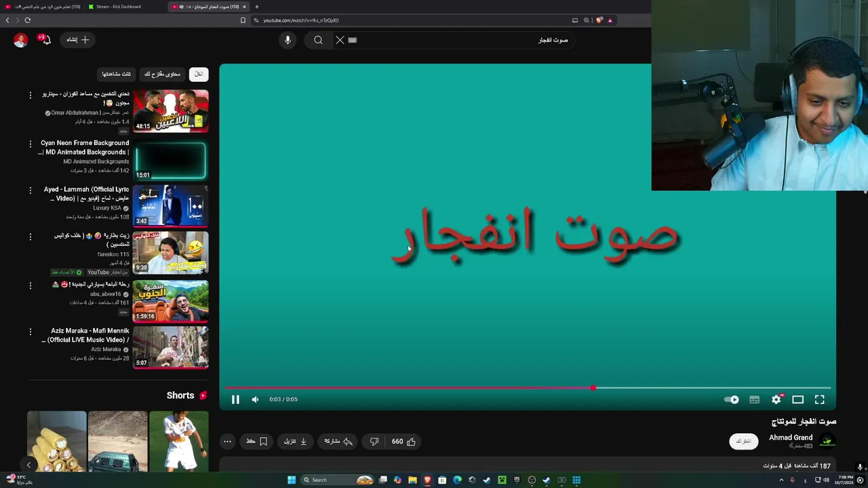Screen dimensions: 868x488
Task: Open options for Ayed - Lammah video
Action: 30,190
